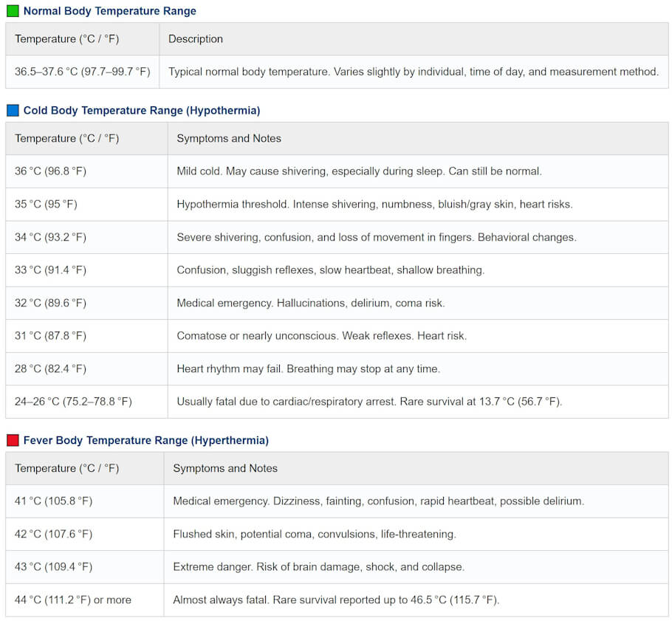
Task: Select the 41 °C (105.8 °F) cell
Action: [x=53, y=501]
